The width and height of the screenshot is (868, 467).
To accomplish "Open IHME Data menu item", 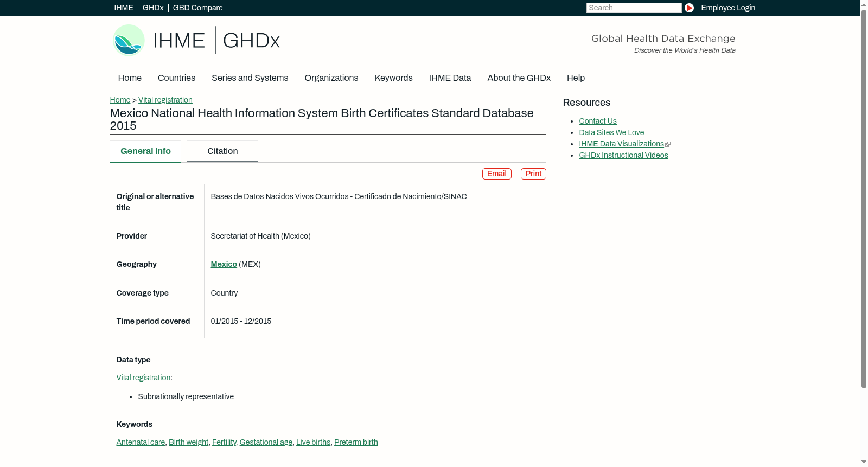I will [x=450, y=78].
